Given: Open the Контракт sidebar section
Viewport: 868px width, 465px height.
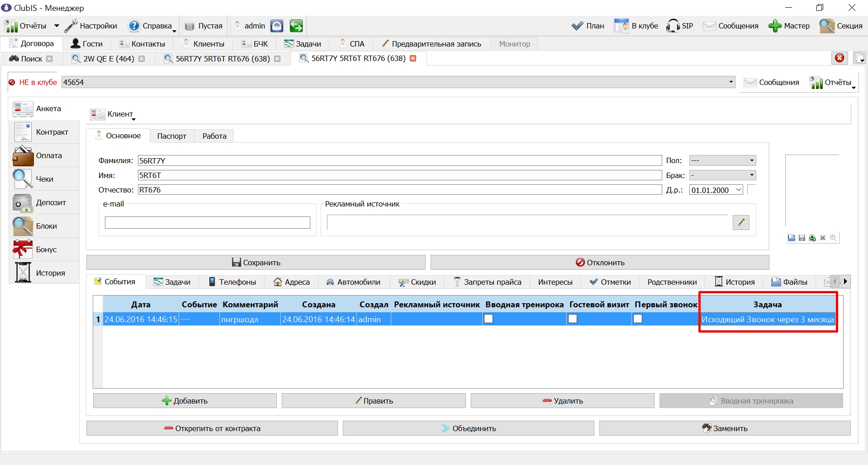Looking at the screenshot, I should (x=44, y=132).
